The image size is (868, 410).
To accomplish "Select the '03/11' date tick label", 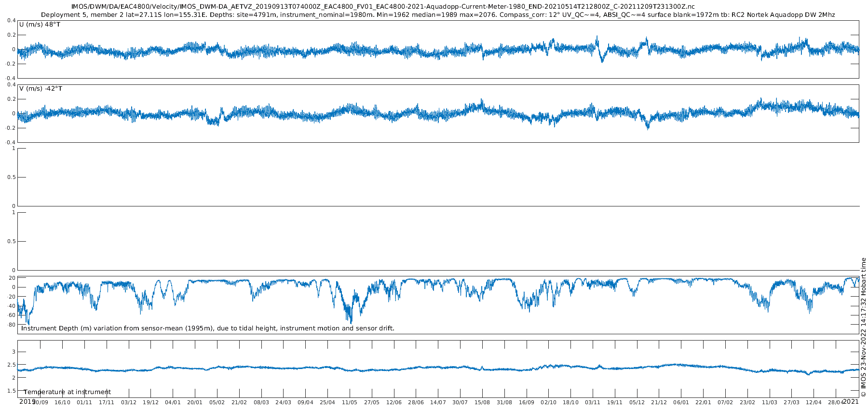I will coord(593,402).
